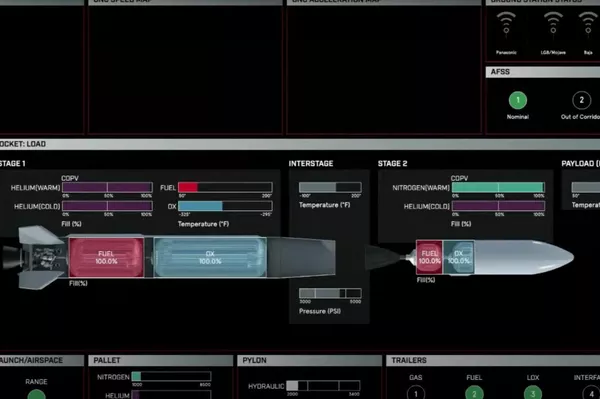Image resolution: width=600 pixels, height=399 pixels.
Task: Select AFSS indicator 1 Nominal
Action: click(x=518, y=100)
